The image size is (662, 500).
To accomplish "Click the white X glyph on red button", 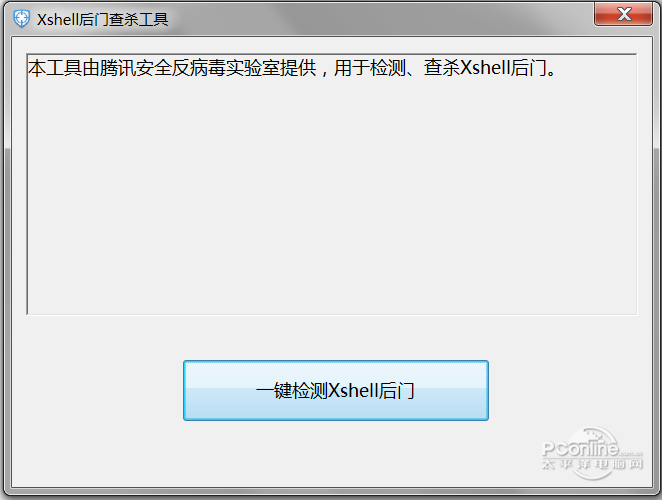I will coord(624,14).
